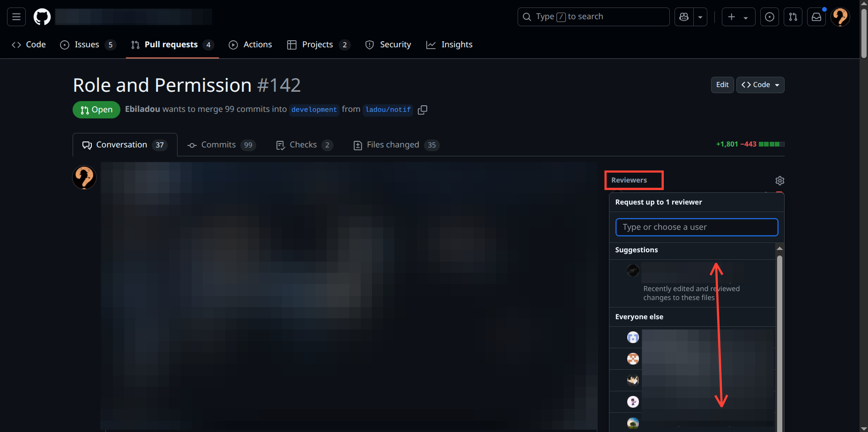Screen dimensions: 868x432
Task: Open the development branch link
Action: pyautogui.click(x=314, y=110)
